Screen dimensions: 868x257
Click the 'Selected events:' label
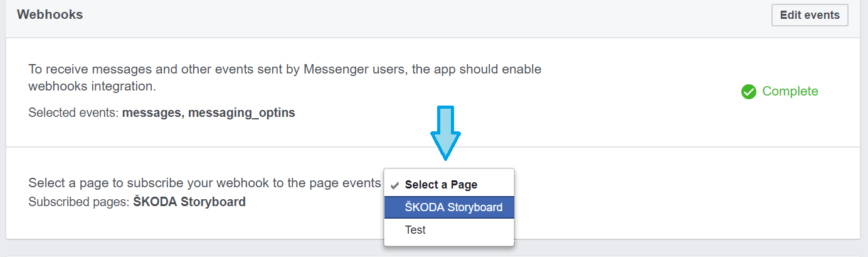tap(74, 114)
